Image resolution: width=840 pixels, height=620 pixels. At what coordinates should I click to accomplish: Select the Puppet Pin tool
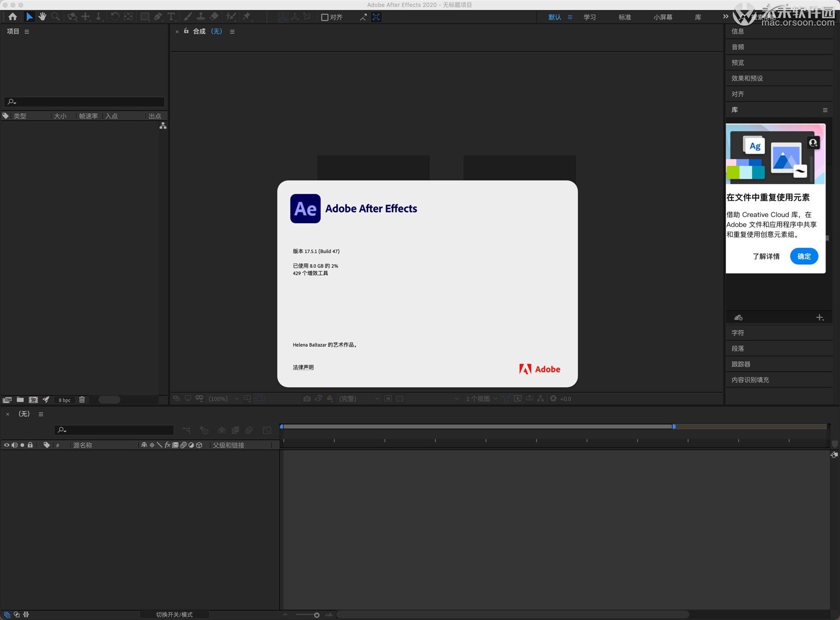click(247, 17)
